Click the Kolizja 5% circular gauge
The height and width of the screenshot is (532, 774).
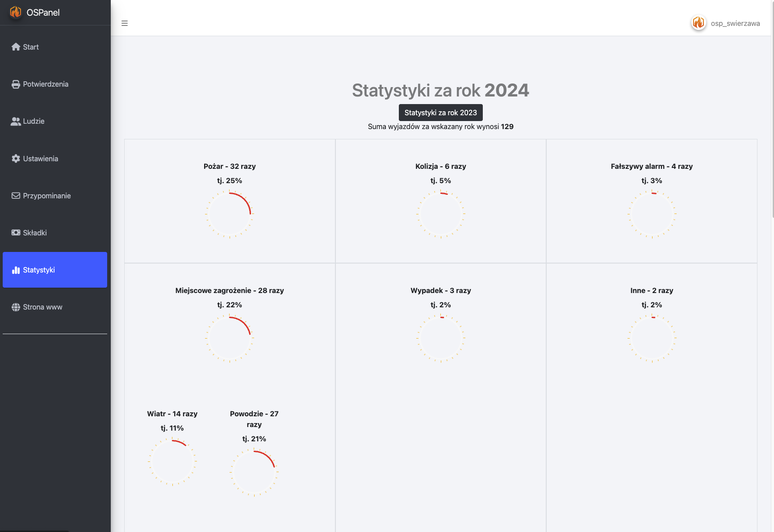pyautogui.click(x=441, y=214)
